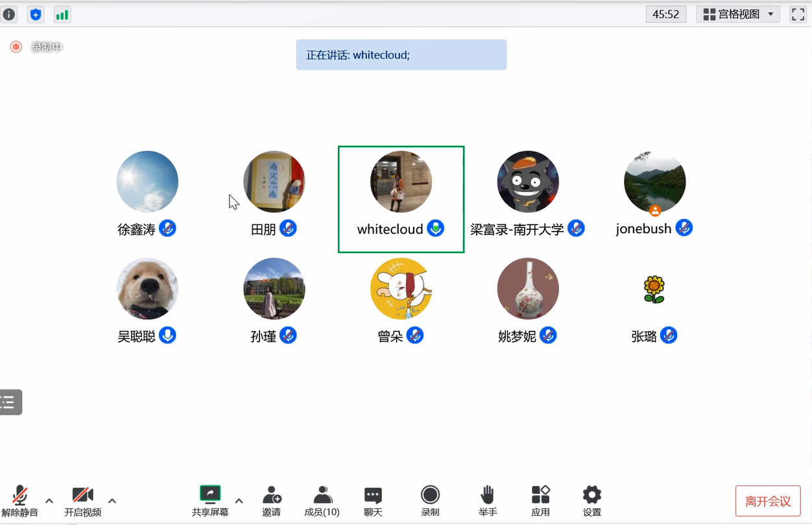
Task: Open the Chat (聊天) panel
Action: click(373, 500)
